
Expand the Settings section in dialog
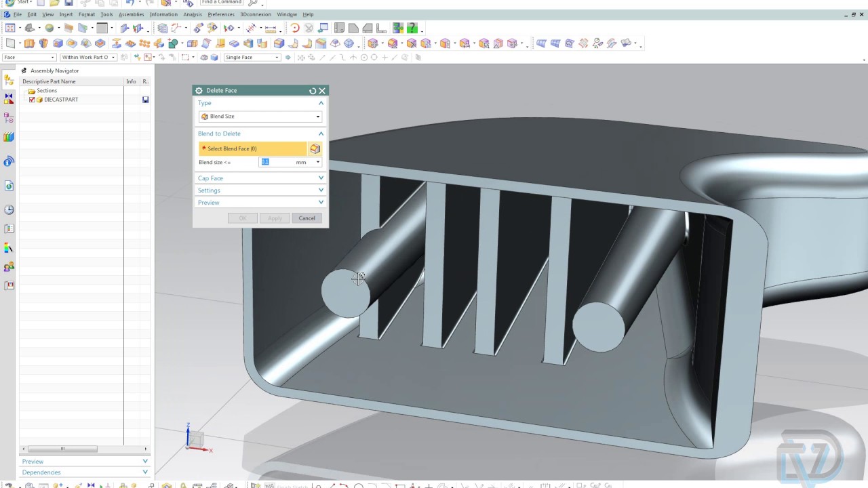pos(260,190)
